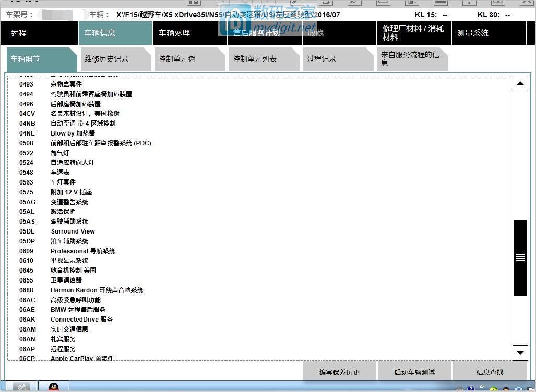Select row 04CV 名贵木材设计，美国橡树
This screenshot has height=392, width=536.
[69, 113]
